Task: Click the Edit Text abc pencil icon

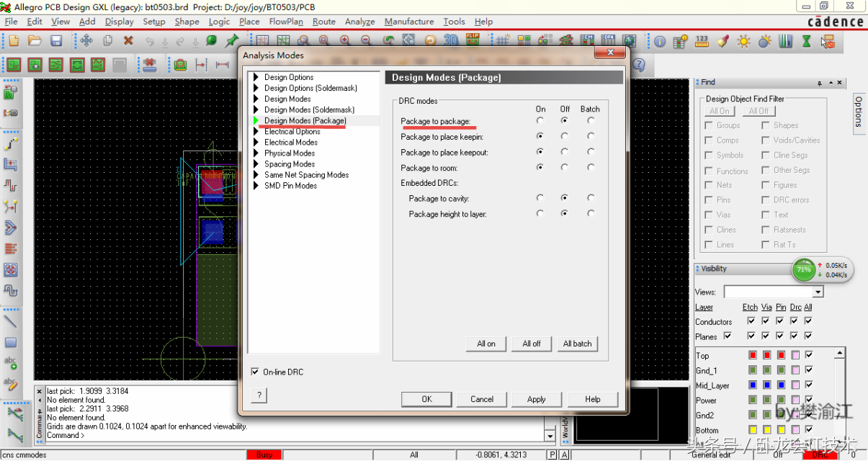Action: [11, 385]
